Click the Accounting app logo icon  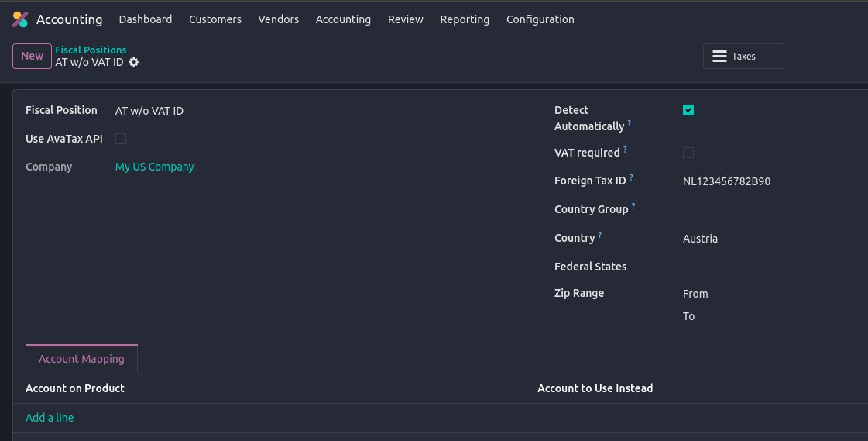(20, 19)
